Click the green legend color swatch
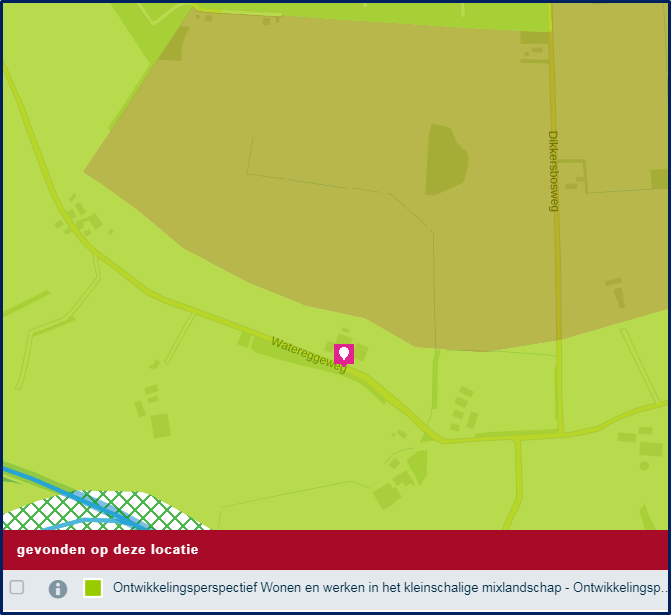 93,588
